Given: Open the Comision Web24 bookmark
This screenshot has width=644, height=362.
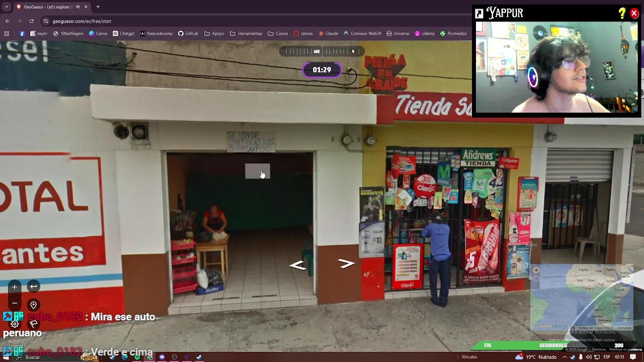Looking at the screenshot, I should coord(362,34).
